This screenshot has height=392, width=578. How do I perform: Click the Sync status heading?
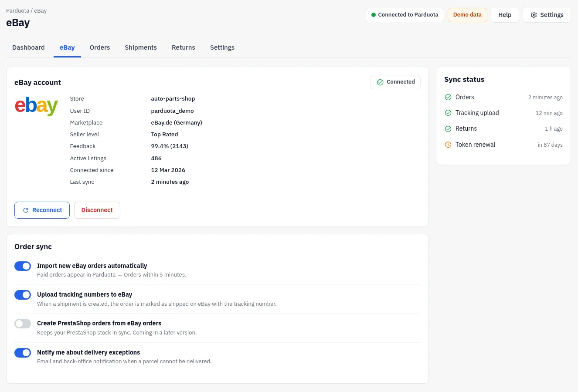[x=464, y=79]
